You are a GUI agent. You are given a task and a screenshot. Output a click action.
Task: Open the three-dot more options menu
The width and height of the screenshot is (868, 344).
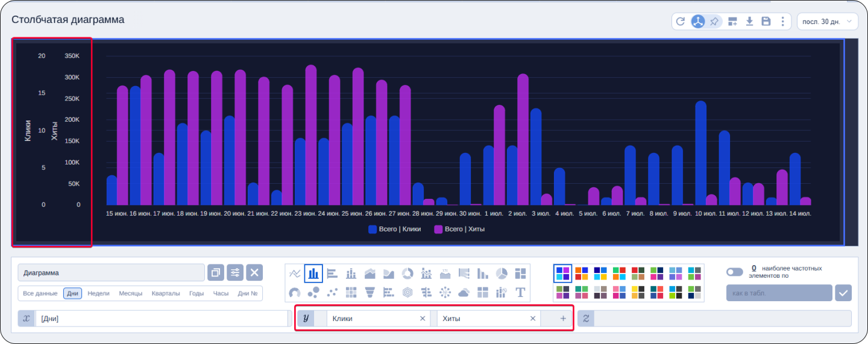coord(782,22)
